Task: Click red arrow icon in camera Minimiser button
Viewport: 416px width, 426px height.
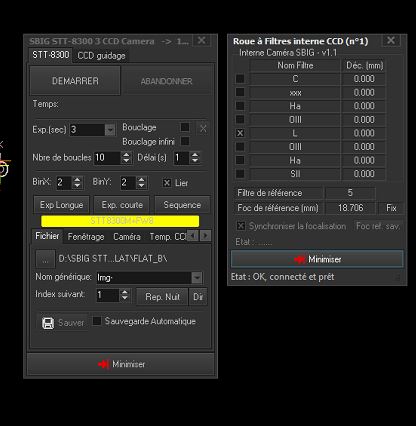Action: point(104,364)
